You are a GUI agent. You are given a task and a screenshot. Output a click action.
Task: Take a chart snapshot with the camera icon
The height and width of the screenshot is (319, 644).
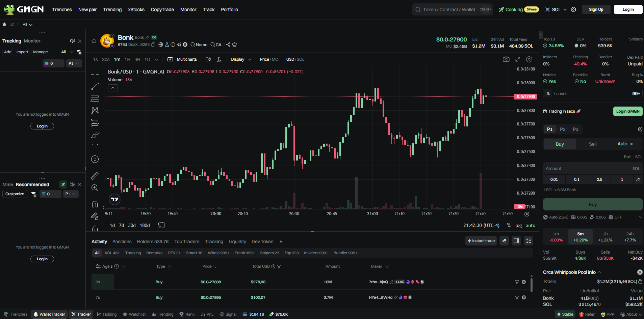[506, 59]
